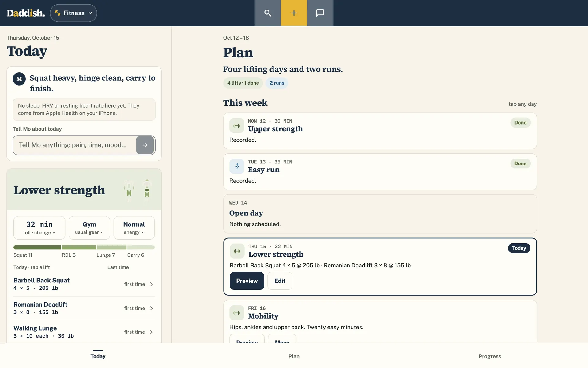Click the Today badge on Thursday card
This screenshot has width=588, height=368.
(x=519, y=248)
